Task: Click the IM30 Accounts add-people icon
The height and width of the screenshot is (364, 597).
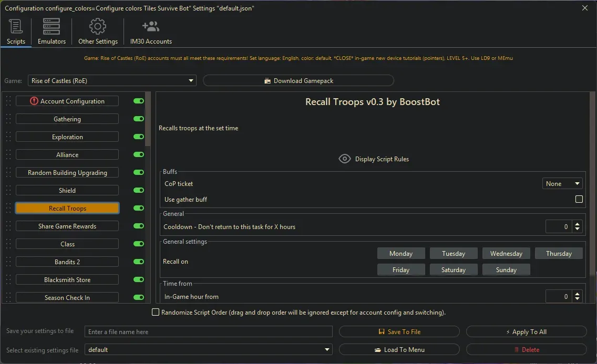Action: [x=151, y=26]
